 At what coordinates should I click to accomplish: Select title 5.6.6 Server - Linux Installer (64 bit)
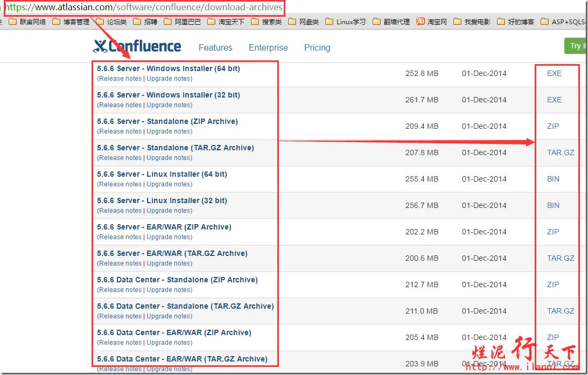coord(162,174)
